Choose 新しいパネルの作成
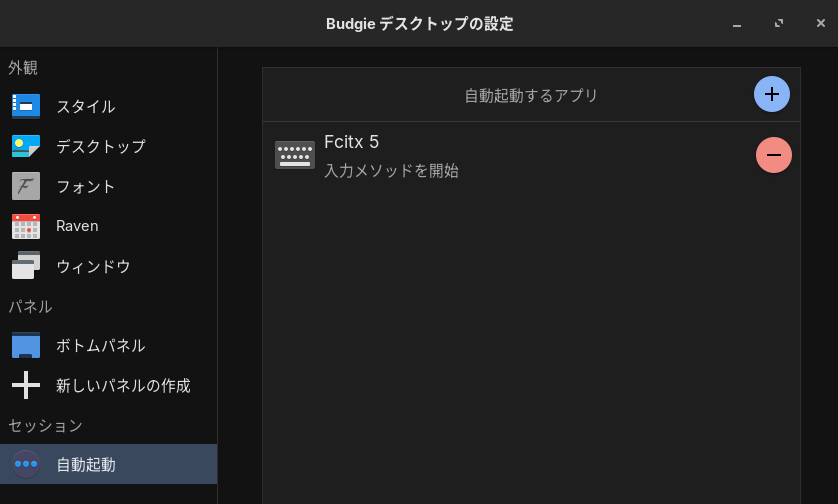 (x=108, y=385)
